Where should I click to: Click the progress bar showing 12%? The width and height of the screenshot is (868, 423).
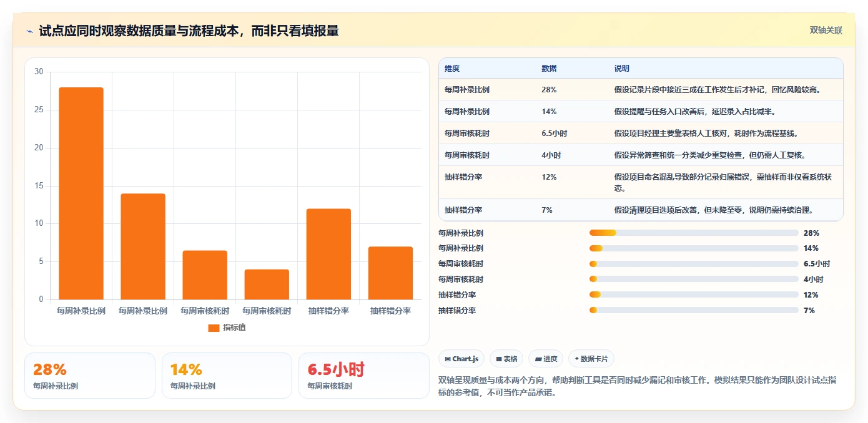694,294
